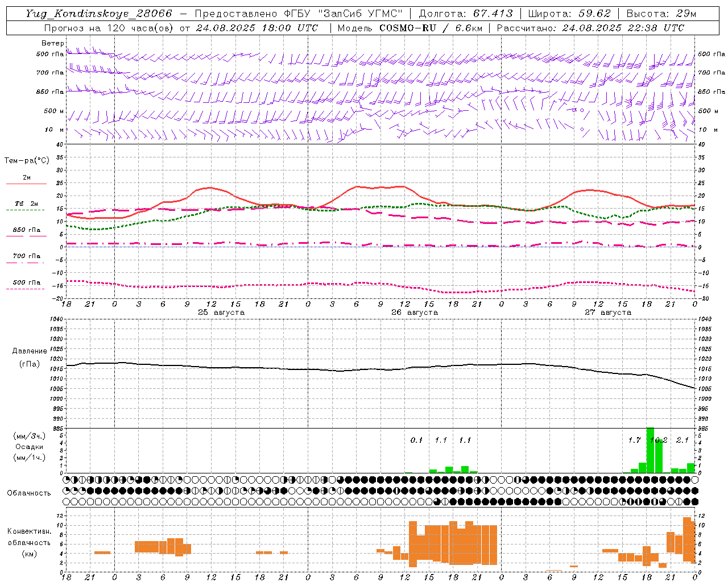Click the 2.1 precipitation amount
Viewport: 728px width, 582px height.
682,440
